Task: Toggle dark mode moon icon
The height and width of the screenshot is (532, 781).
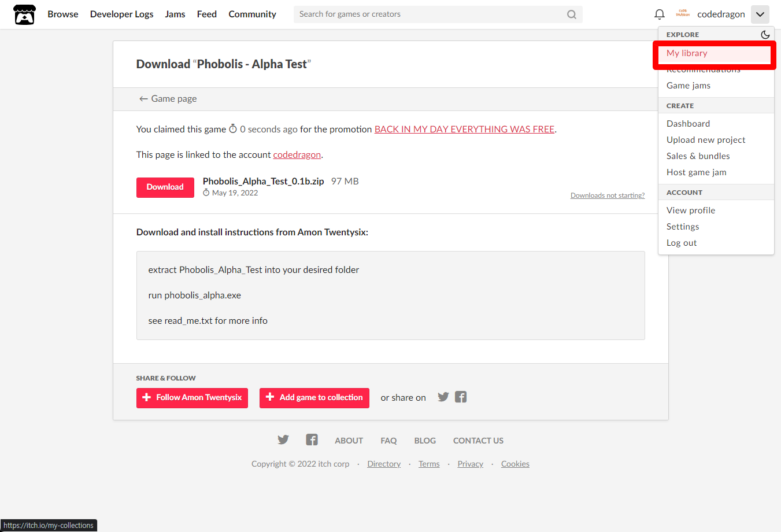Action: coord(765,35)
